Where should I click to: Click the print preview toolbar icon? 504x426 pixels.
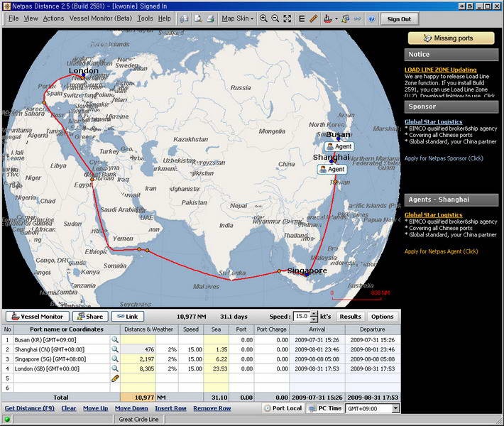pyautogui.click(x=198, y=18)
